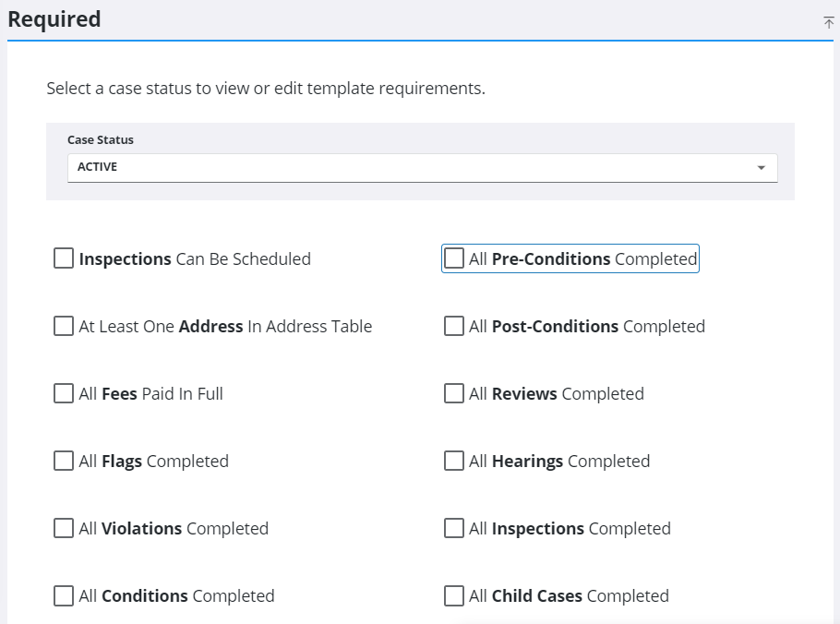Click the All Child Cases Completed label
Viewport: 840px width, 624px height.
[569, 596]
